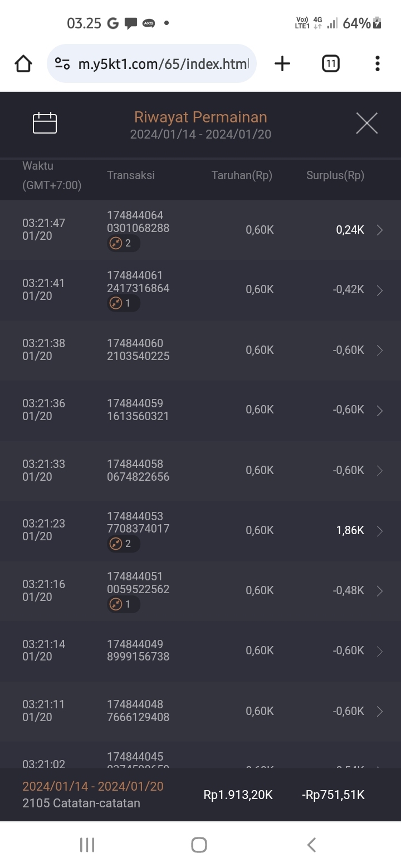Show the open tabs switcher
The image size is (401, 868).
pos(330,64)
